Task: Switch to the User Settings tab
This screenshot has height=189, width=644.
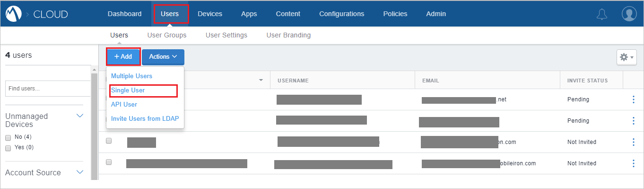Action: point(226,35)
